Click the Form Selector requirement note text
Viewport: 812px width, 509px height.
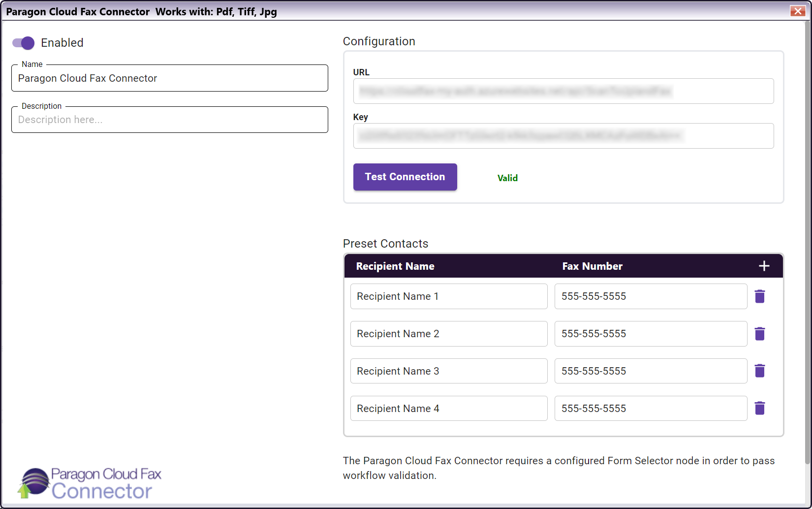[559, 468]
